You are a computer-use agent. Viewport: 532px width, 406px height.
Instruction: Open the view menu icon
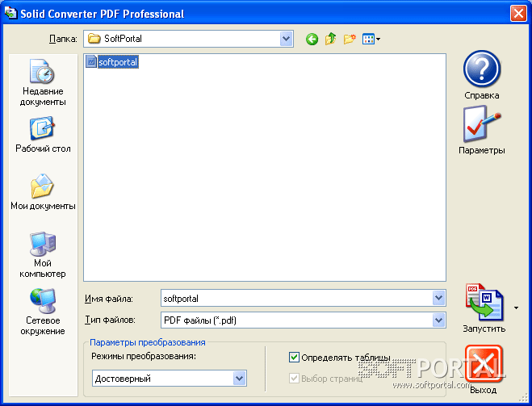pyautogui.click(x=371, y=39)
